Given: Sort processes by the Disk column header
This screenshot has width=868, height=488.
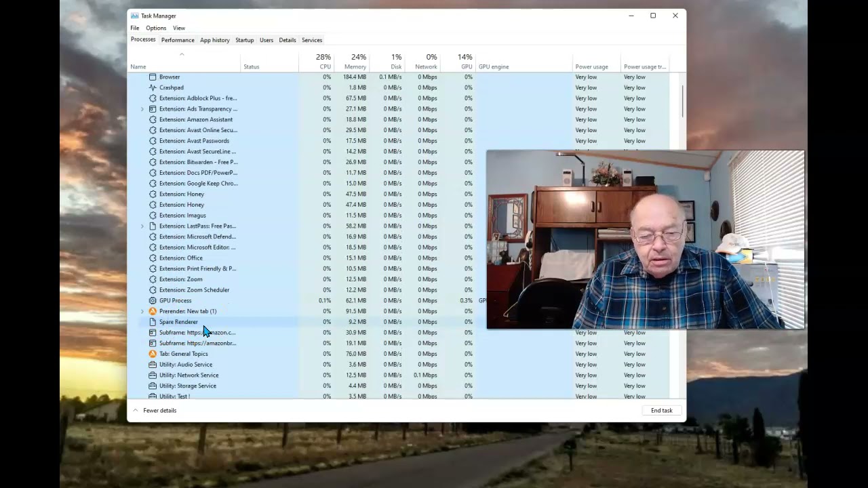Looking at the screenshot, I should tap(387, 62).
